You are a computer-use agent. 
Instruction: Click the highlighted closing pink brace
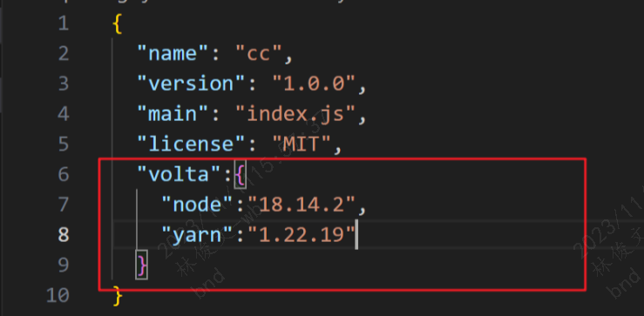[141, 266]
